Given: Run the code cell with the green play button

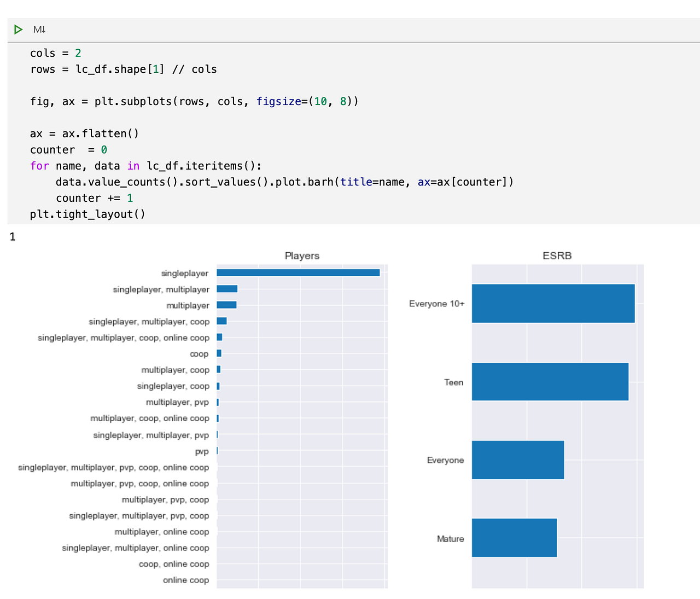Looking at the screenshot, I should pos(17,30).
